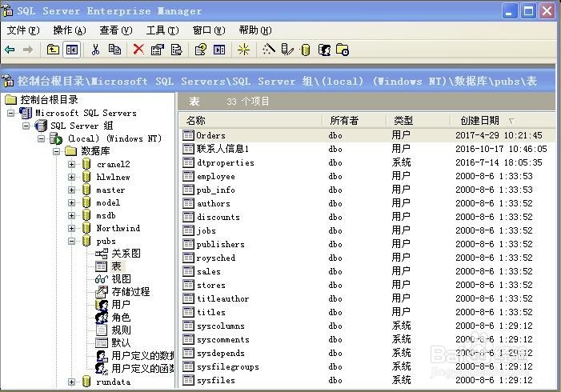561x392 pixels.
Task: Click the Back arrow toolbar icon
Action: tap(10, 50)
